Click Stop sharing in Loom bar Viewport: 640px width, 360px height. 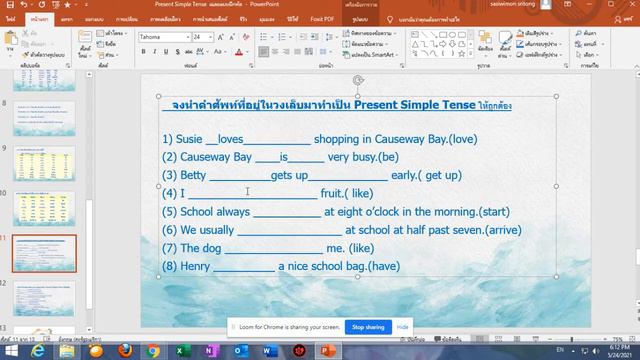[368, 327]
